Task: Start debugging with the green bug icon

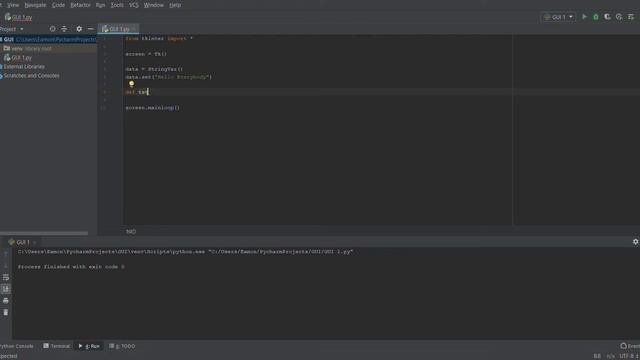Action: point(596,17)
